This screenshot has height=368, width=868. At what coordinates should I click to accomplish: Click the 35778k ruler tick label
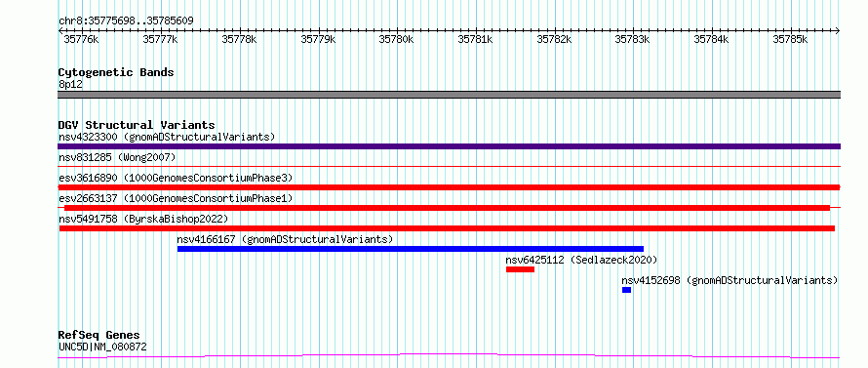239,39
